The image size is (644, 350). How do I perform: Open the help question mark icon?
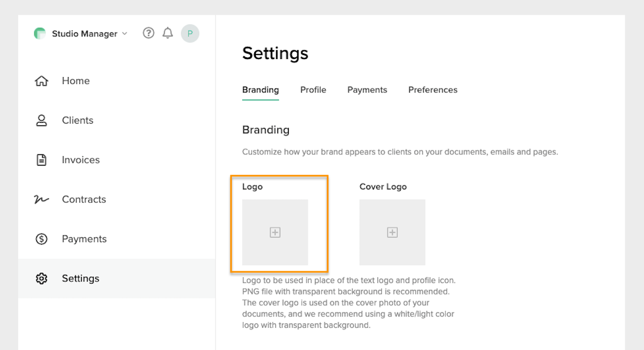click(148, 33)
